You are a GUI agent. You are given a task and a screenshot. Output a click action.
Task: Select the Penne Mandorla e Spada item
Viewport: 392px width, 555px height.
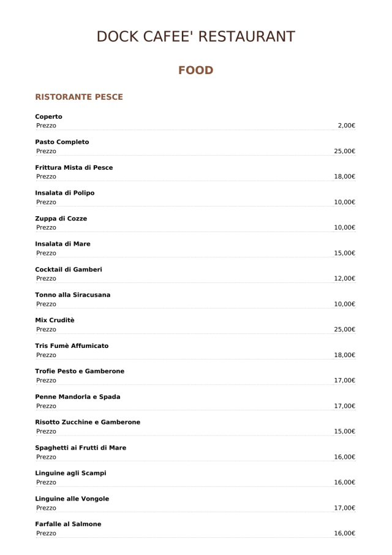coord(77,396)
